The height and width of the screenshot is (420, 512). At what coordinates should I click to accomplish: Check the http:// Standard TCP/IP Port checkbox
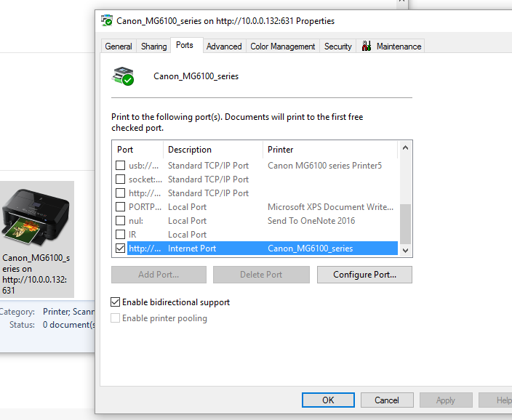tap(120, 193)
